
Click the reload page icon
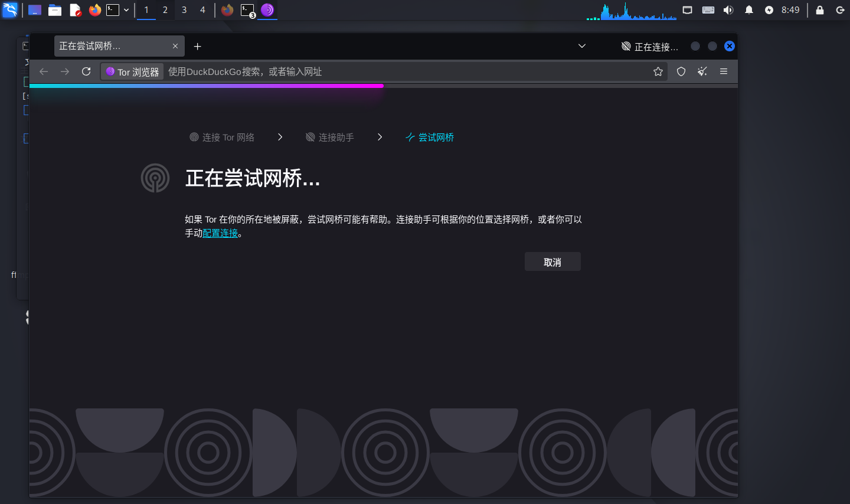tap(86, 71)
